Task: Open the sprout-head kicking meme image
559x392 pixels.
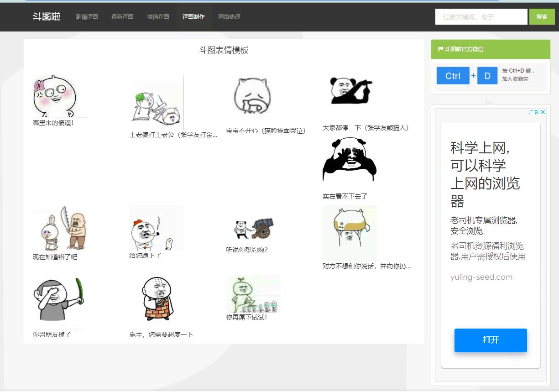Action: click(x=253, y=294)
